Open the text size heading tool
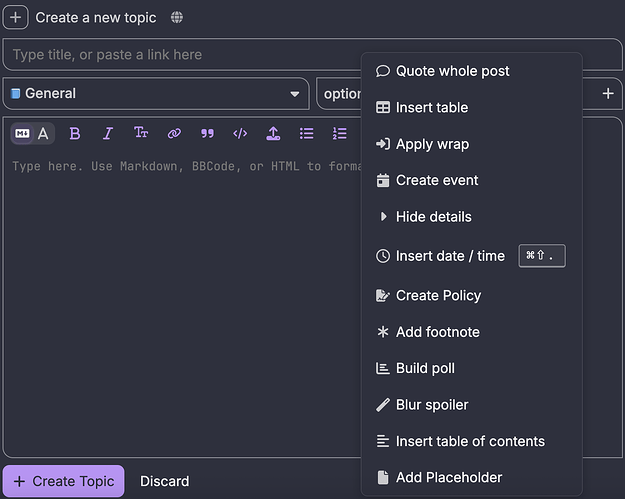 (x=141, y=133)
